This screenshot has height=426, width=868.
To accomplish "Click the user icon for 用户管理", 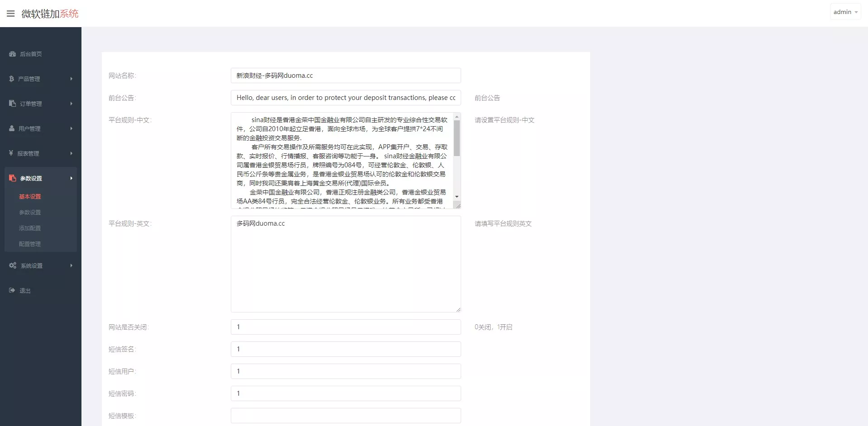I will tap(12, 128).
